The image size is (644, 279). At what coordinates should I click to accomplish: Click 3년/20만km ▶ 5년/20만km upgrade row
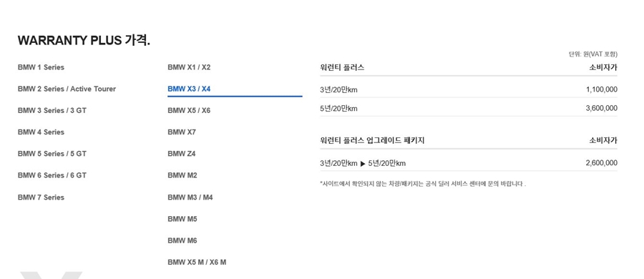(x=469, y=163)
